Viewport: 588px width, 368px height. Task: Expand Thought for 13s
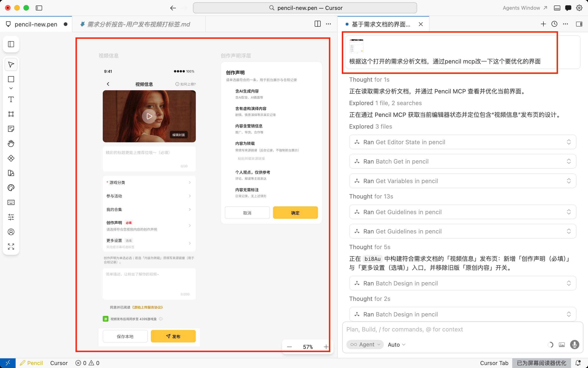click(x=371, y=196)
